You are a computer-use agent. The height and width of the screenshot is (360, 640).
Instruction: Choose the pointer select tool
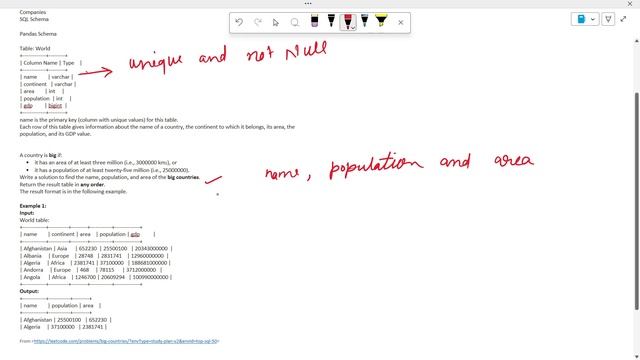(276, 22)
